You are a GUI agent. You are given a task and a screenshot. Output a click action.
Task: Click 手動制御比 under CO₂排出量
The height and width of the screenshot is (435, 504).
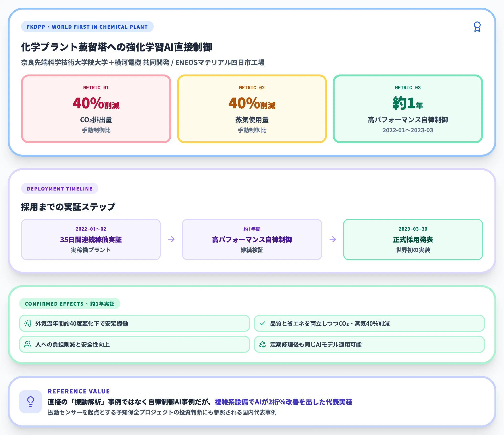pyautogui.click(x=96, y=130)
